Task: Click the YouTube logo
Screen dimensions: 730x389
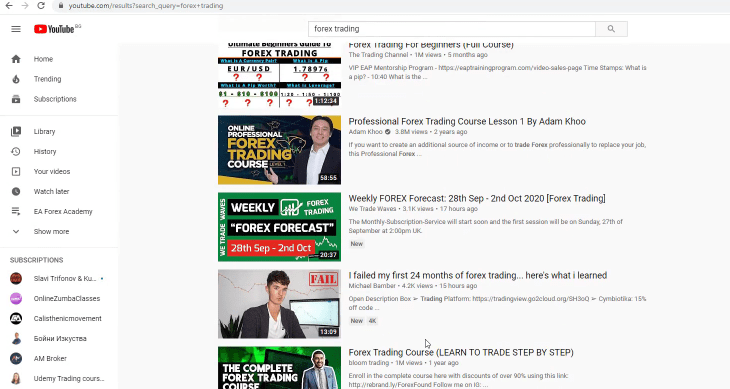Action: 54,29
